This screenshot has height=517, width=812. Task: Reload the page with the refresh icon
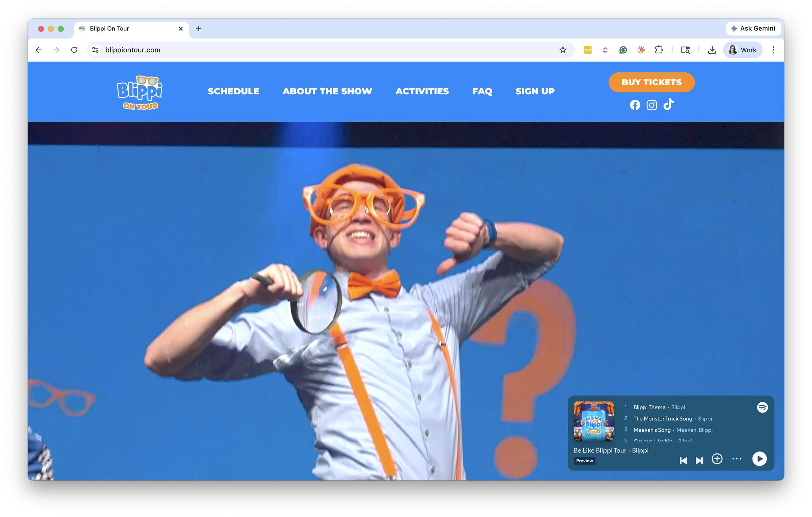tap(74, 50)
